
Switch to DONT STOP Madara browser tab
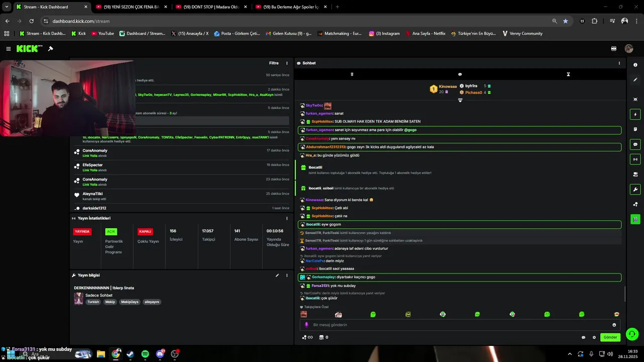point(211,7)
